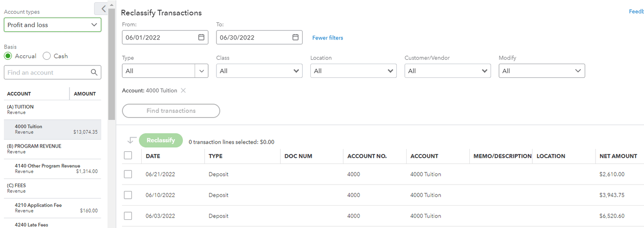This screenshot has height=228, width=644.
Task: Click the $1,314.00 amount in the sidebar
Action: coord(87,171)
